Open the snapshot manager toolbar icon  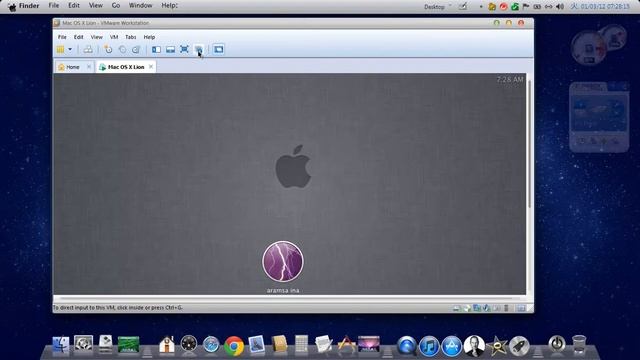click(x=136, y=49)
